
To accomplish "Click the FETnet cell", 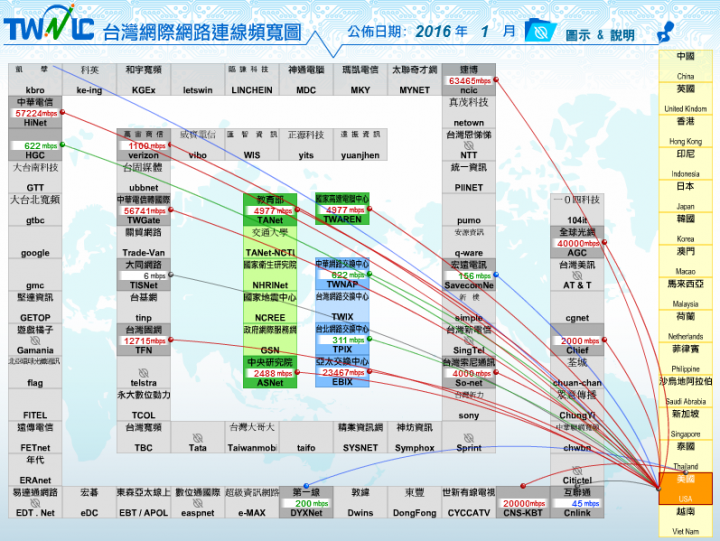I will click(x=35, y=438).
